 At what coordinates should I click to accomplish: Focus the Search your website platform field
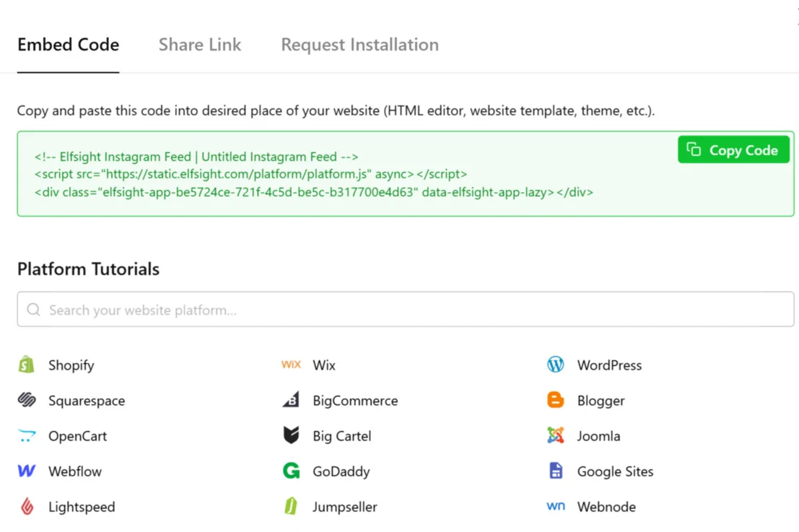coord(406,310)
